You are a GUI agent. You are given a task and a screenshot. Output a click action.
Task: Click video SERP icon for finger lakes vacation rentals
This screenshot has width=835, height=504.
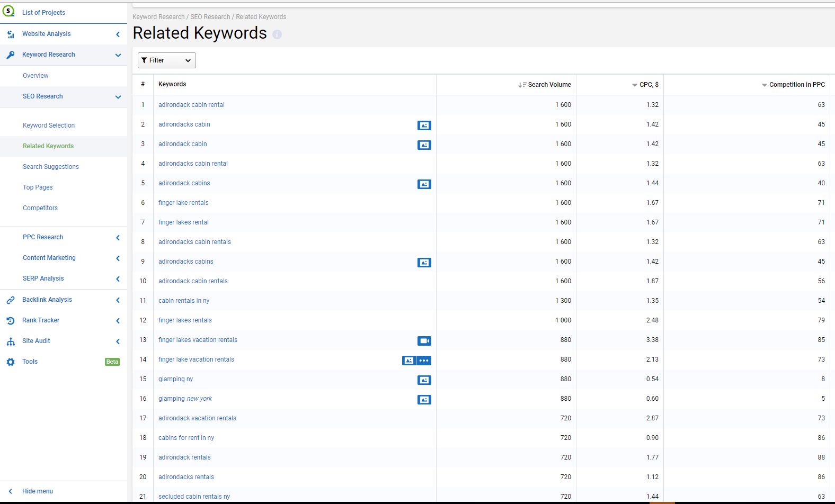[x=424, y=341]
